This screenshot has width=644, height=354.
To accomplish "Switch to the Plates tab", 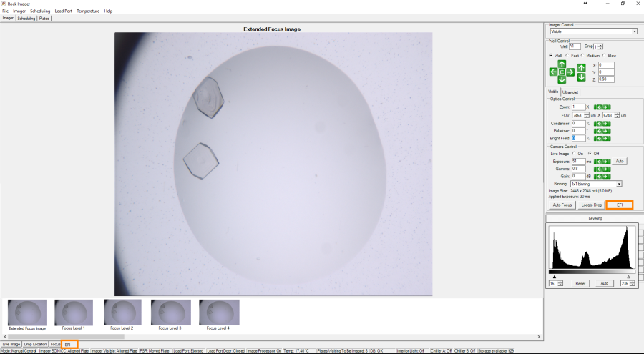I will (44, 19).
